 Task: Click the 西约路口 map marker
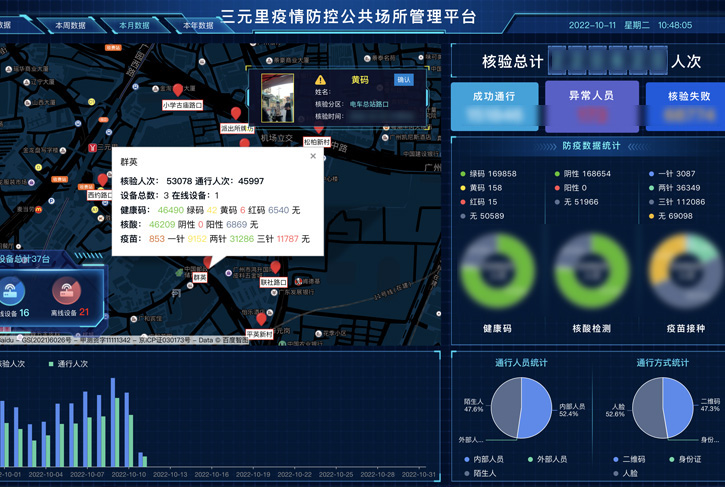click(102, 182)
